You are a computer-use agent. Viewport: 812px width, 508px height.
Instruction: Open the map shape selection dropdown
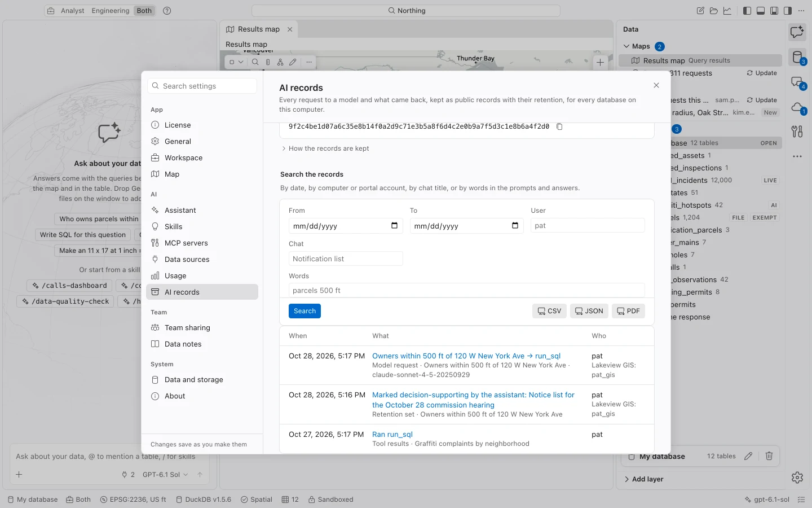click(236, 62)
